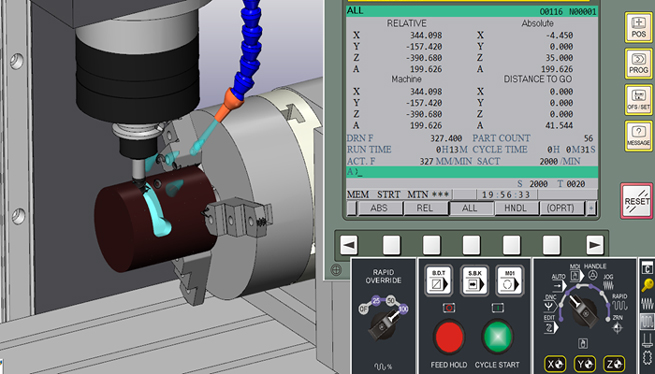Click the blank soft key under ABS
This screenshot has width=655, height=374.
tap(391, 245)
